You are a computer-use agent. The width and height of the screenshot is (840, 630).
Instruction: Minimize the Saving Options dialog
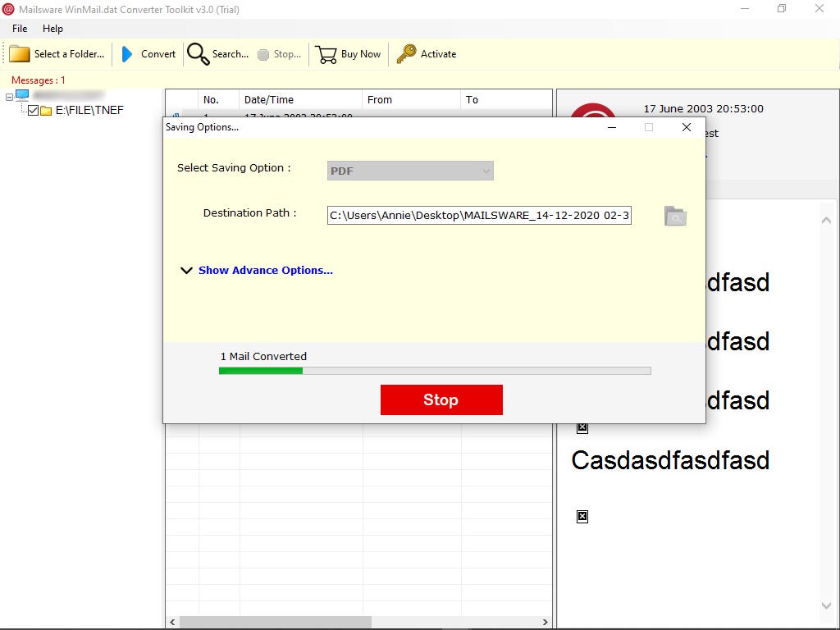(612, 127)
